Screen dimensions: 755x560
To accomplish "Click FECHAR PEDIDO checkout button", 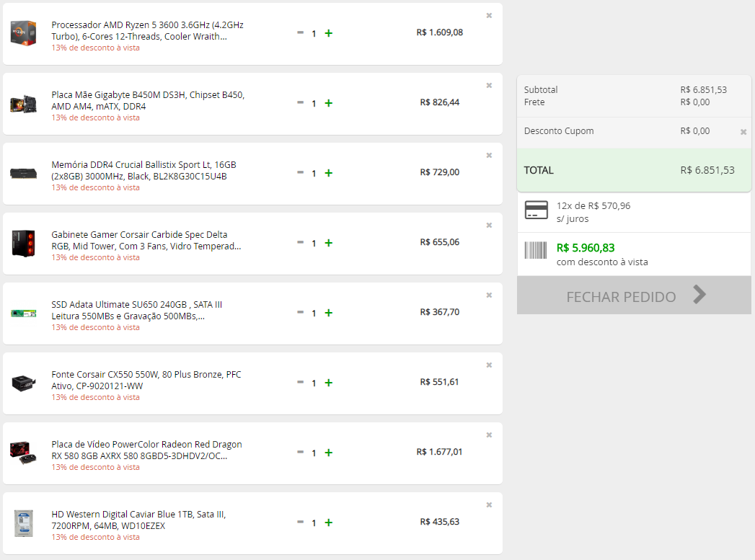I will [x=634, y=295].
